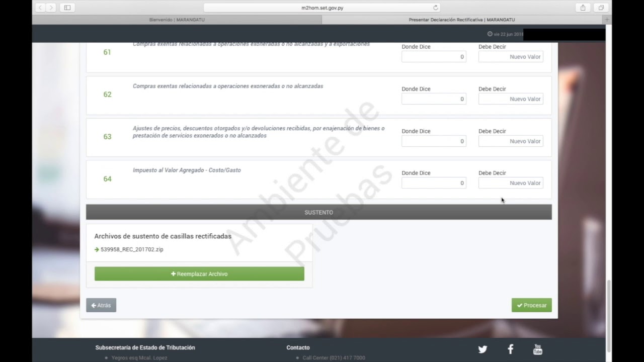The height and width of the screenshot is (362, 644).
Task: Open the 539958_REC_201702.zip file link
Action: coord(132,249)
